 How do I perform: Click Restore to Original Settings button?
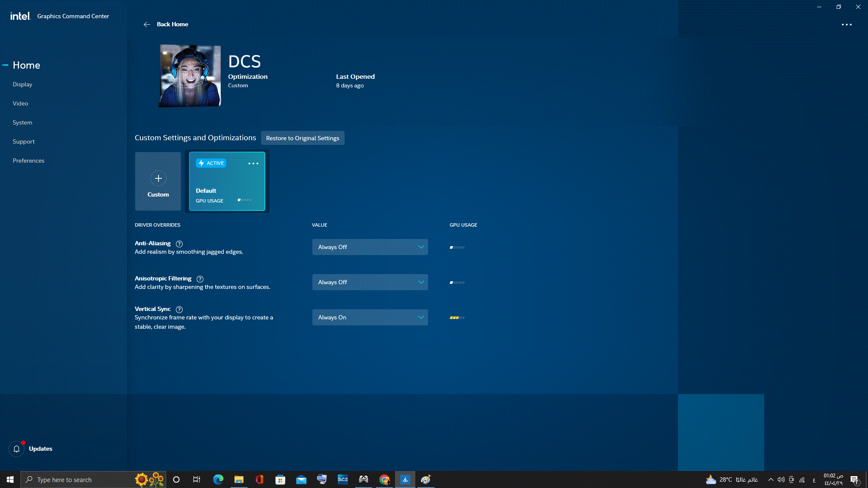302,138
